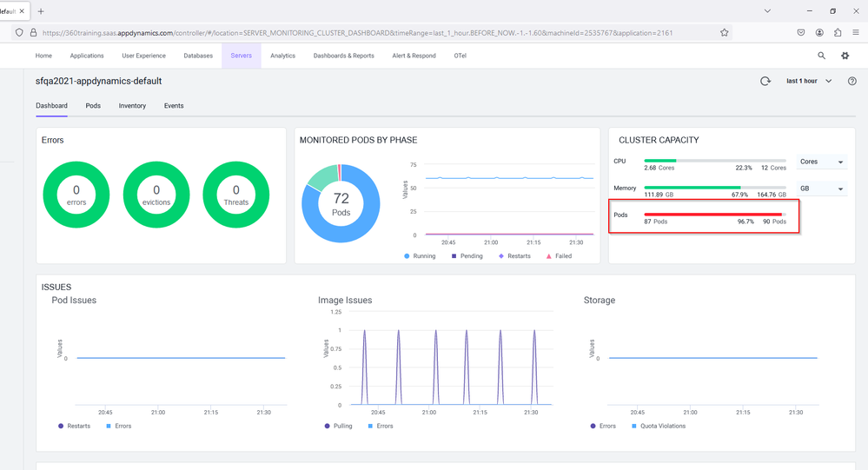Open the Databases menu

pos(198,56)
